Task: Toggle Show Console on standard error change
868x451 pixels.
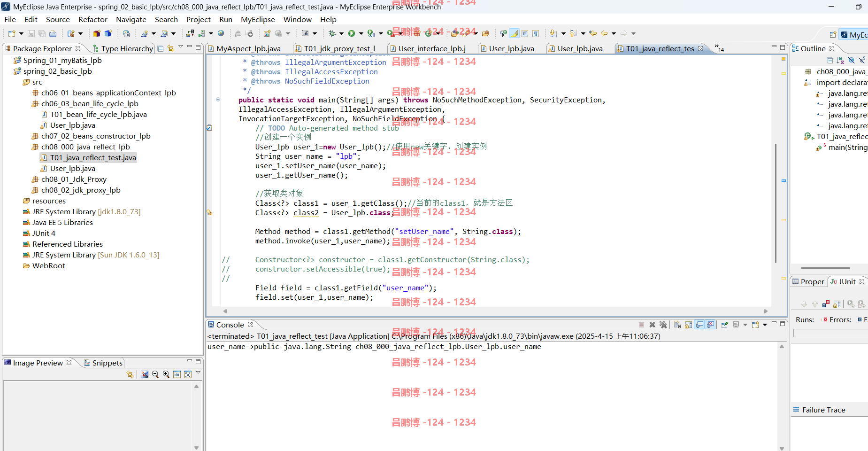Action: coord(710,325)
